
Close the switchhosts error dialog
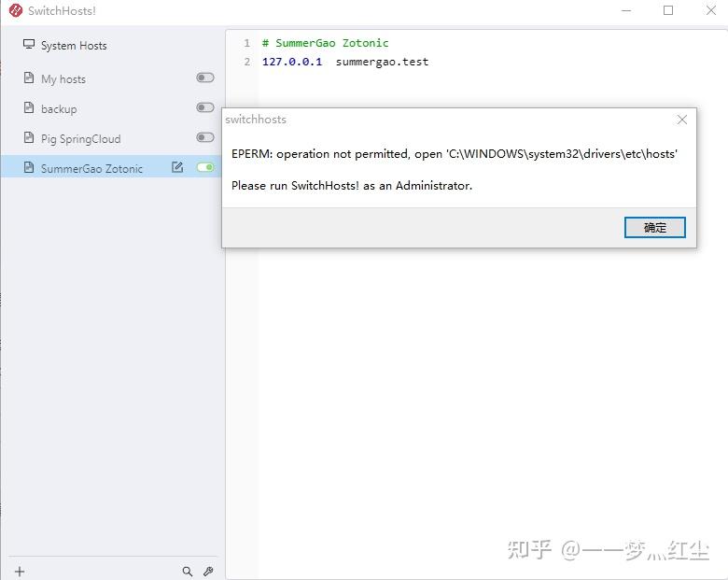coord(682,120)
